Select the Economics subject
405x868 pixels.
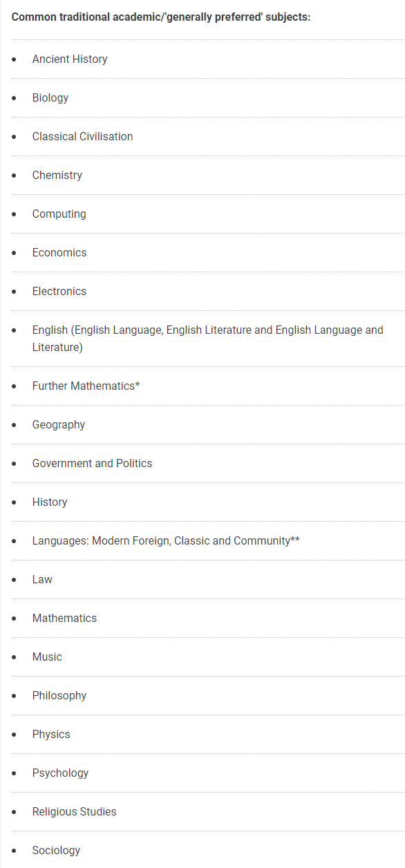coord(59,253)
